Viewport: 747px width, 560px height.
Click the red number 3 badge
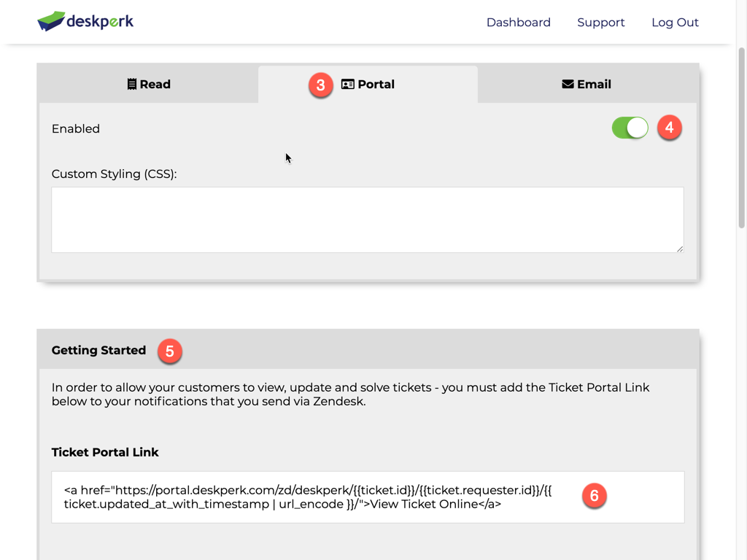pos(320,85)
